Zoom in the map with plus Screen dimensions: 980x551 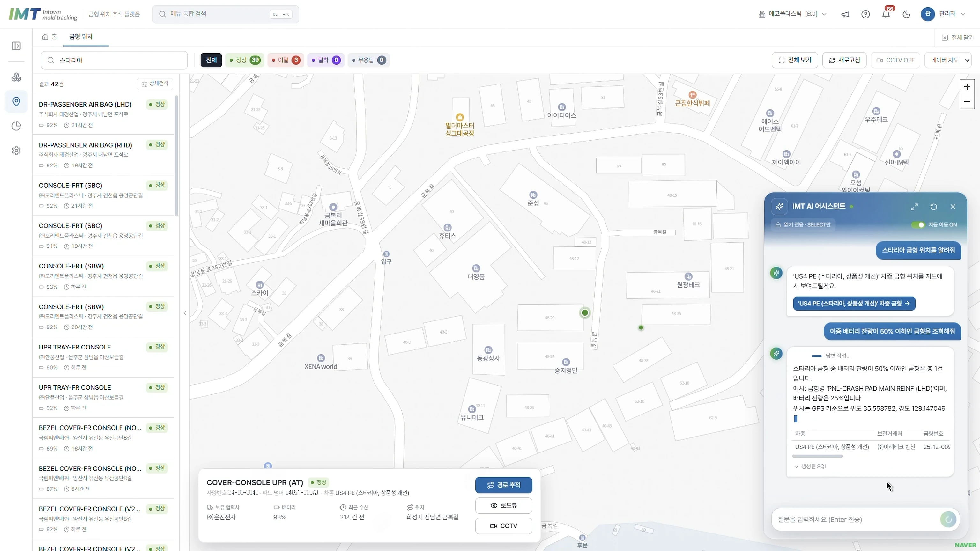(967, 87)
